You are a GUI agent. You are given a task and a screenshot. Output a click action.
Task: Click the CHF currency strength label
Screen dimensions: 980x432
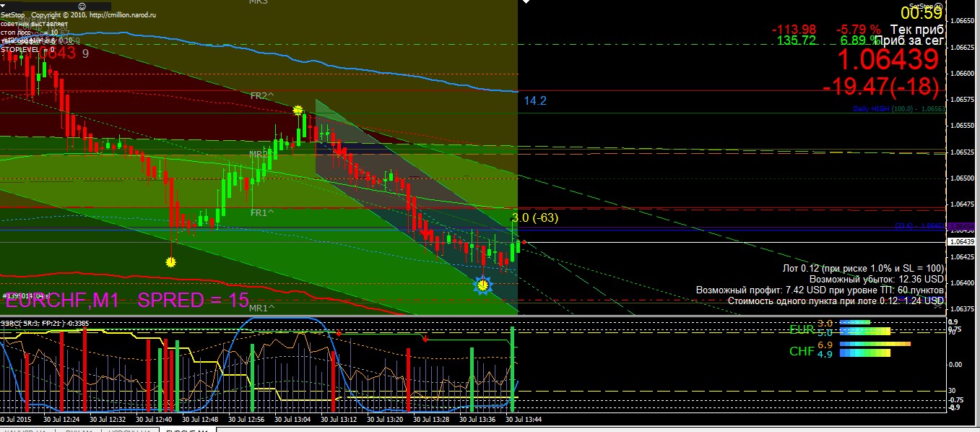click(x=802, y=351)
